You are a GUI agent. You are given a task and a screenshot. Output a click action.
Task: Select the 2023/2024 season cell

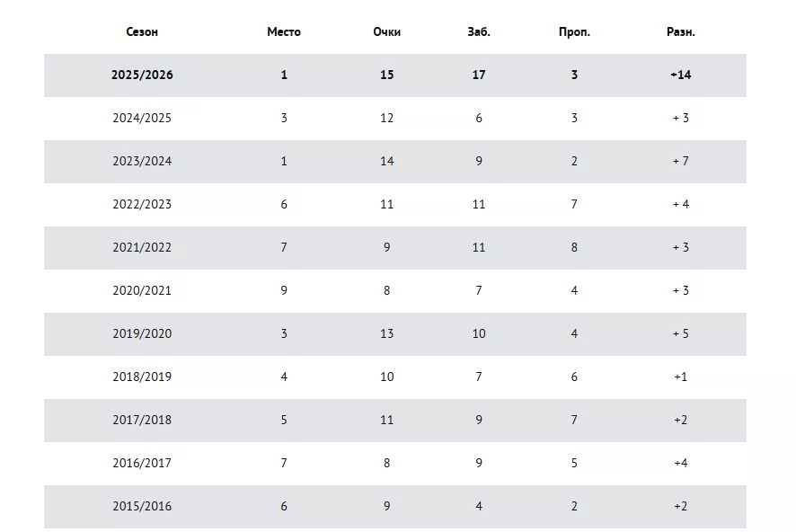click(142, 161)
